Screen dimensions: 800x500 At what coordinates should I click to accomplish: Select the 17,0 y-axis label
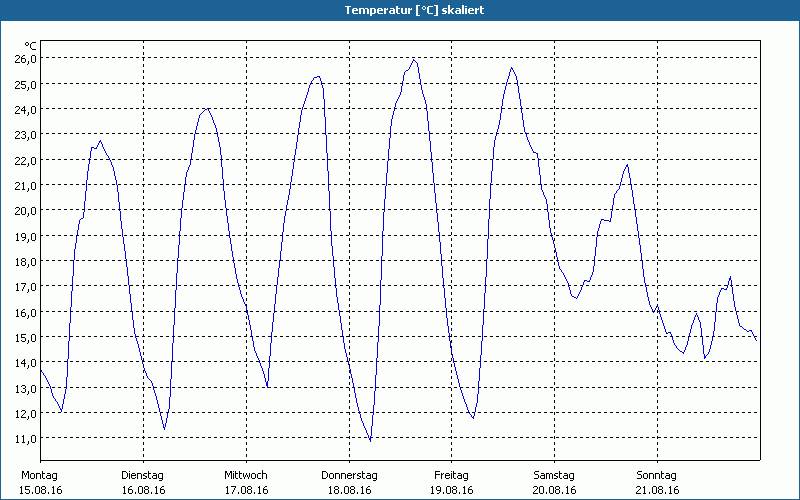26,287
